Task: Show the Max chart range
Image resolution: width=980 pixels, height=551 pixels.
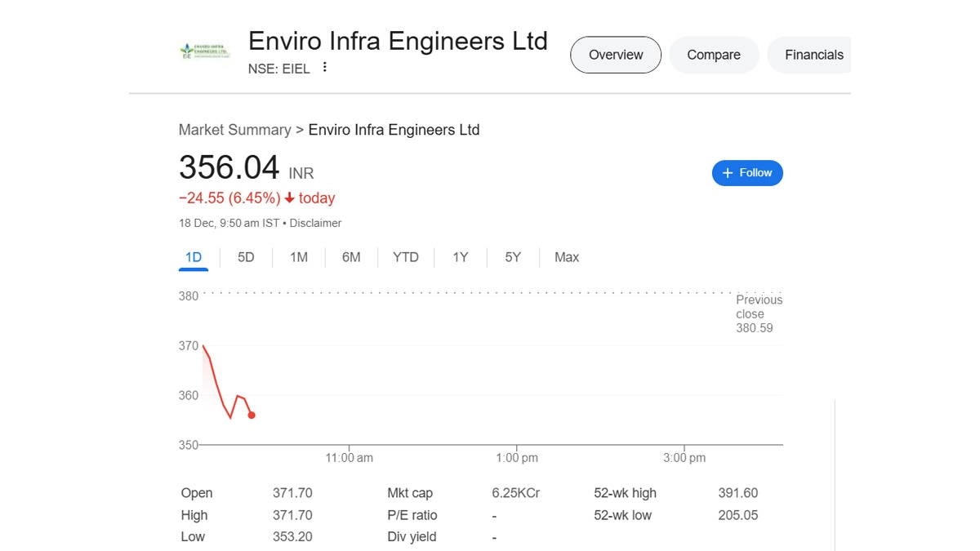Action: [567, 257]
